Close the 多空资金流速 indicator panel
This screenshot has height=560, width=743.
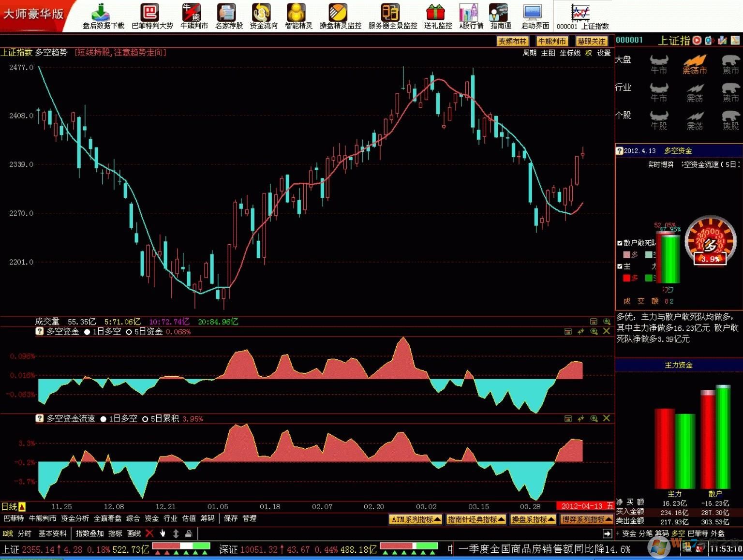pos(607,418)
